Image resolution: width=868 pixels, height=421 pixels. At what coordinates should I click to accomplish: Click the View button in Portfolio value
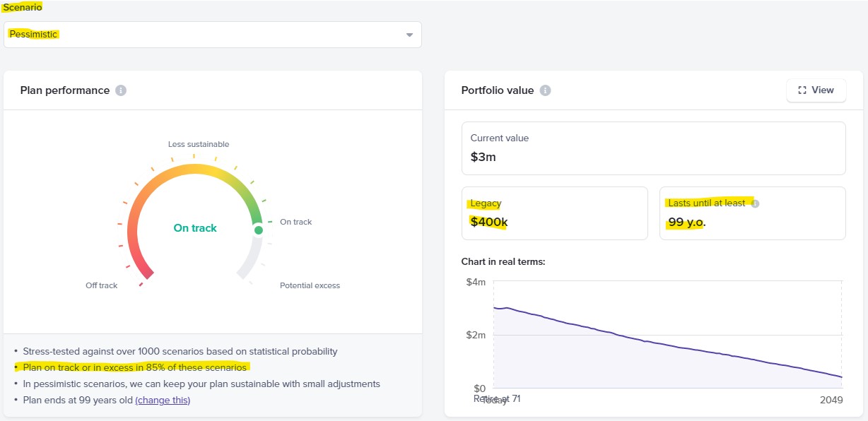(816, 90)
